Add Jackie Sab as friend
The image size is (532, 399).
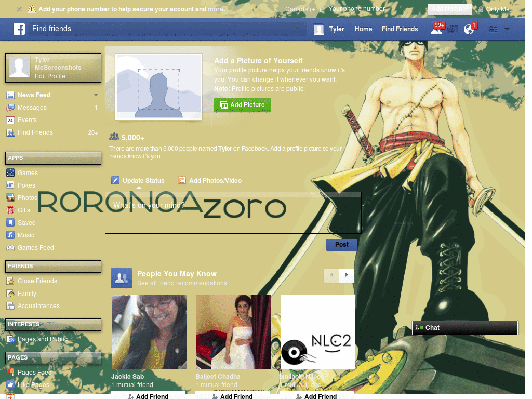(x=148, y=396)
